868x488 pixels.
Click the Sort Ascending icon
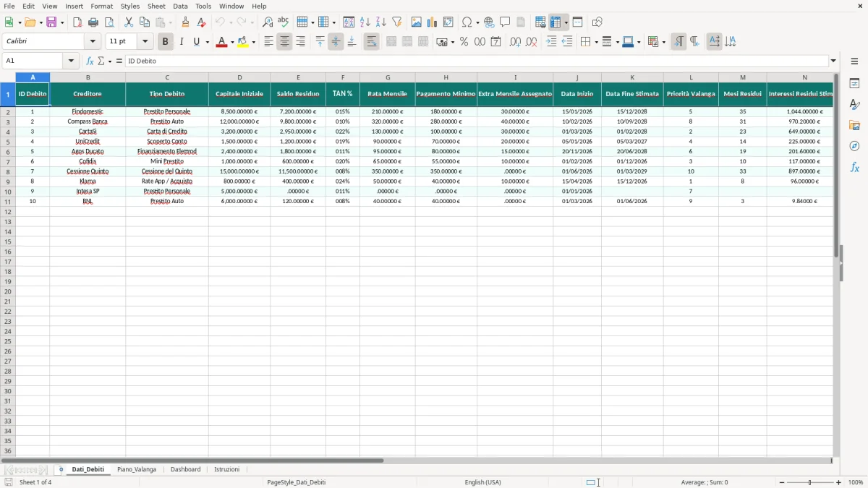[x=365, y=22]
